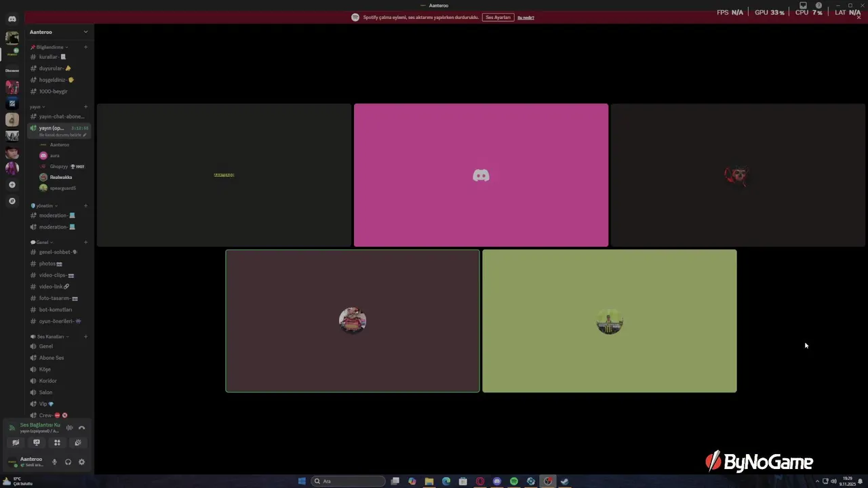Open User Settings gear
868x488 pixels.
81,462
